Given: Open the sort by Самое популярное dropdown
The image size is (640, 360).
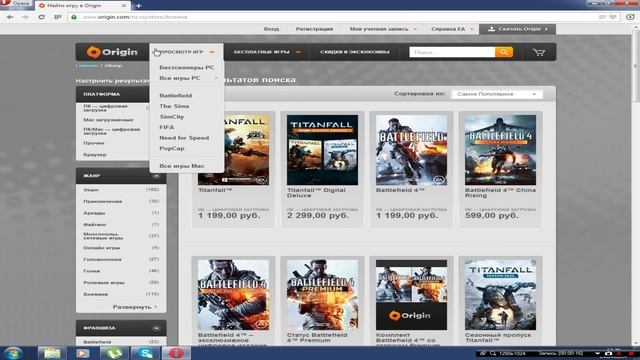Looking at the screenshot, I should click(497, 94).
